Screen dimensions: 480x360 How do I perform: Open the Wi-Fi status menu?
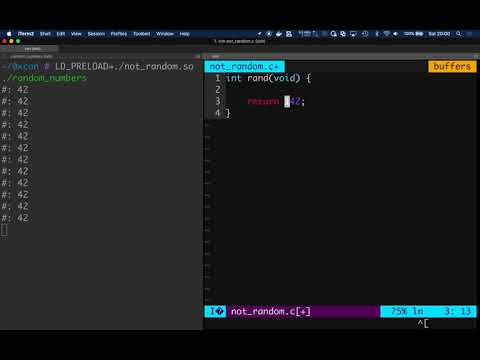[387, 34]
